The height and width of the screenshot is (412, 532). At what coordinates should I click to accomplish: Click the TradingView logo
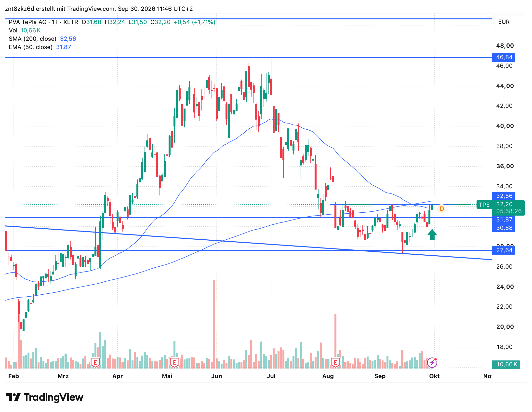[44, 397]
